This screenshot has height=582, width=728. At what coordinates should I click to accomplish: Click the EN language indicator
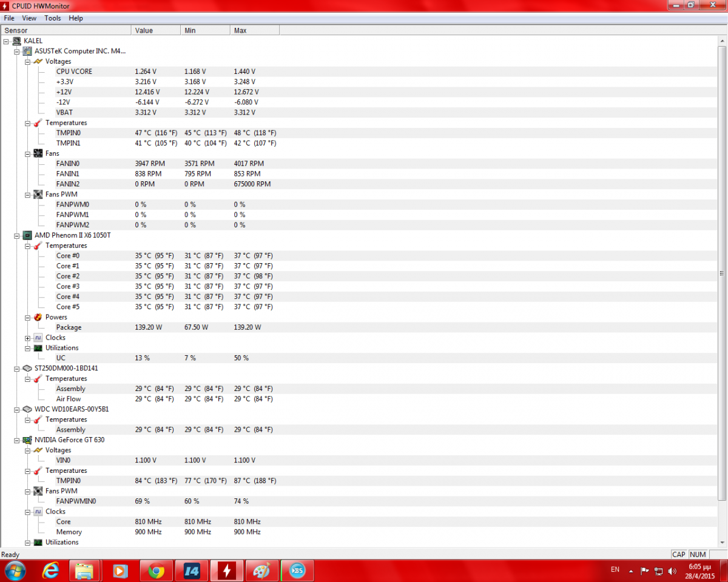click(615, 570)
